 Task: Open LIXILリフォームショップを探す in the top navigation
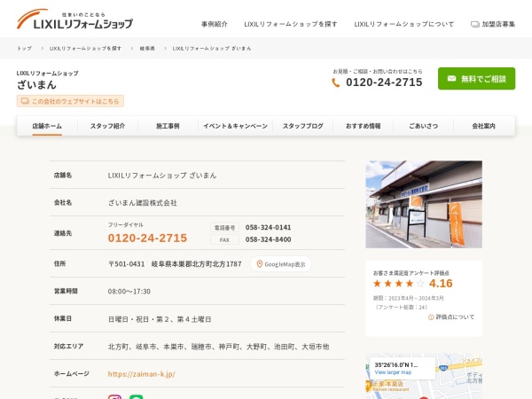(x=291, y=24)
